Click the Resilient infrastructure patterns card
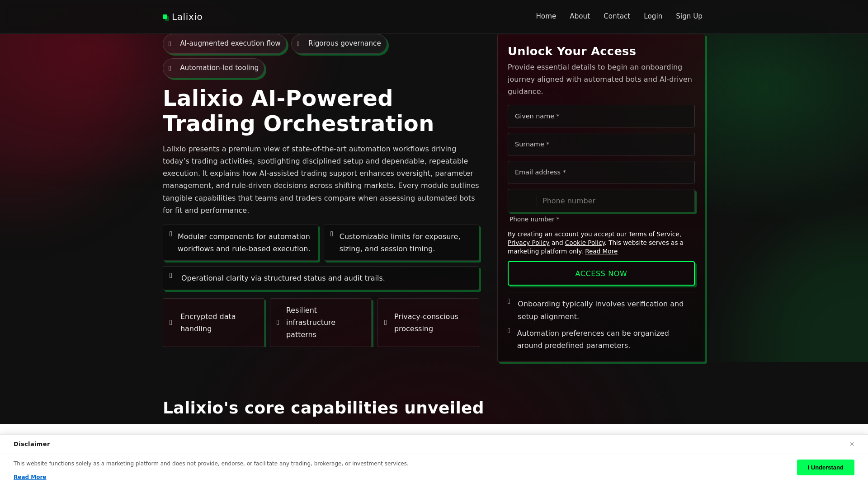 pos(321,323)
